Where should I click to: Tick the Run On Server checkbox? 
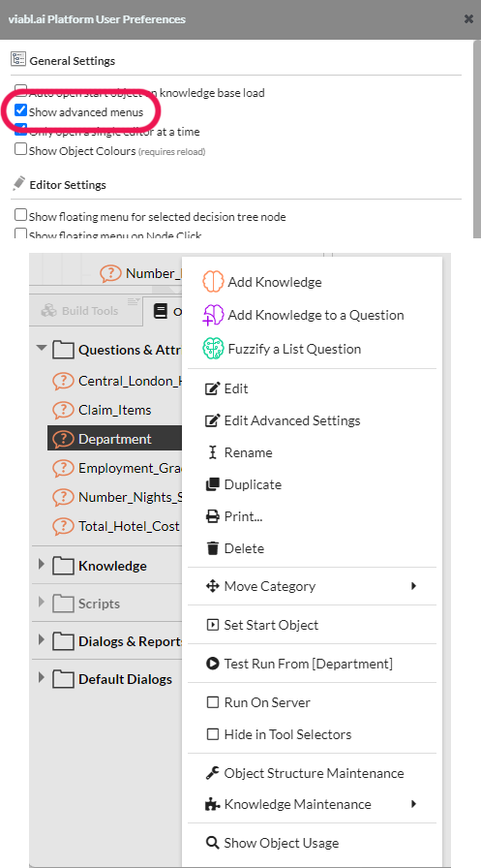pyautogui.click(x=212, y=702)
